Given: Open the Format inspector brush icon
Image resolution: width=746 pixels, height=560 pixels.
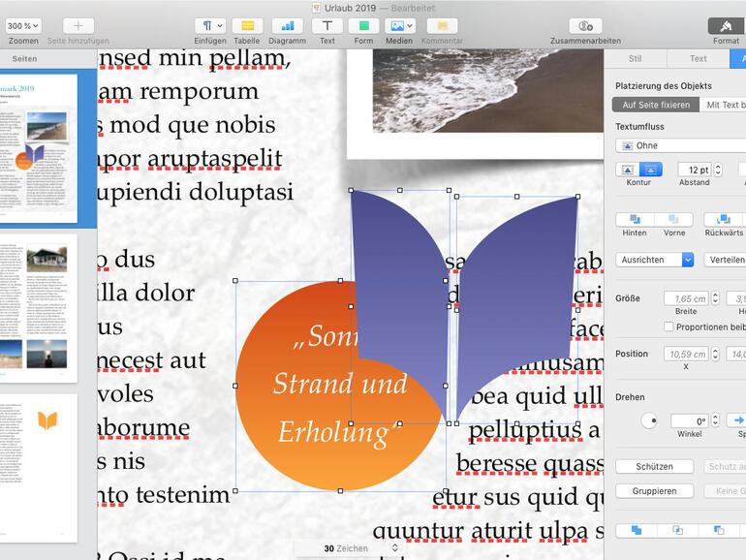Looking at the screenshot, I should (726, 26).
